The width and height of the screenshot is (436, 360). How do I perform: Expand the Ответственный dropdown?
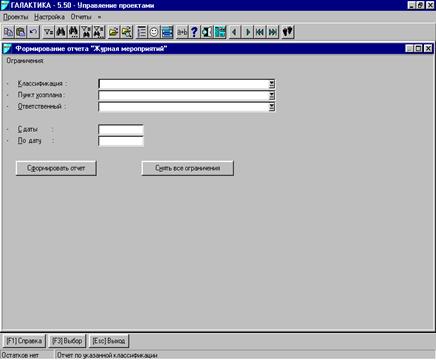272,107
